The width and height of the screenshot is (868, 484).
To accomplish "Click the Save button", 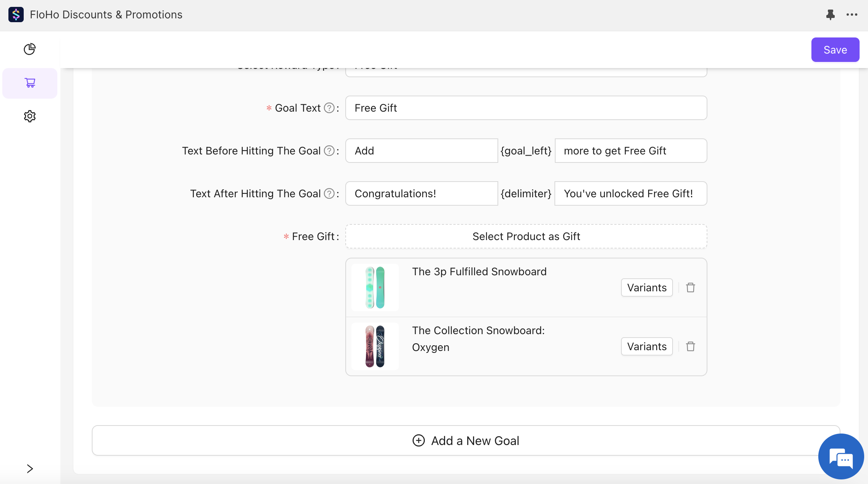I will coord(835,50).
